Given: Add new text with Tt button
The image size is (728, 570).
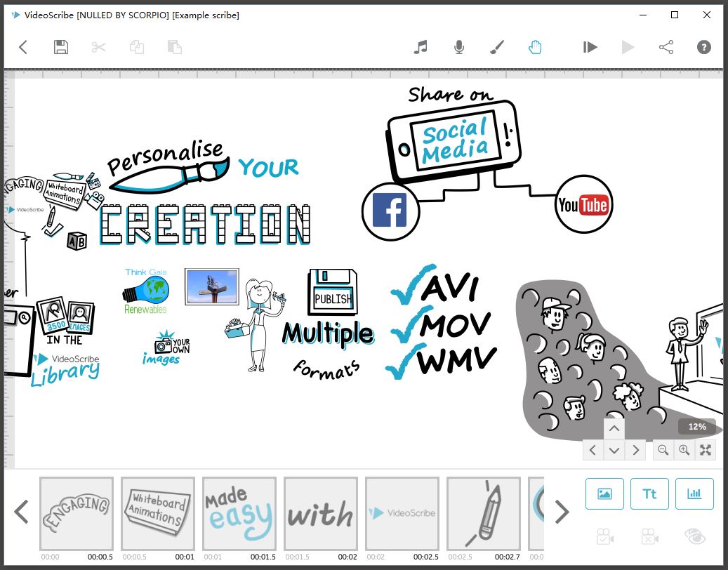Looking at the screenshot, I should pyautogui.click(x=649, y=494).
